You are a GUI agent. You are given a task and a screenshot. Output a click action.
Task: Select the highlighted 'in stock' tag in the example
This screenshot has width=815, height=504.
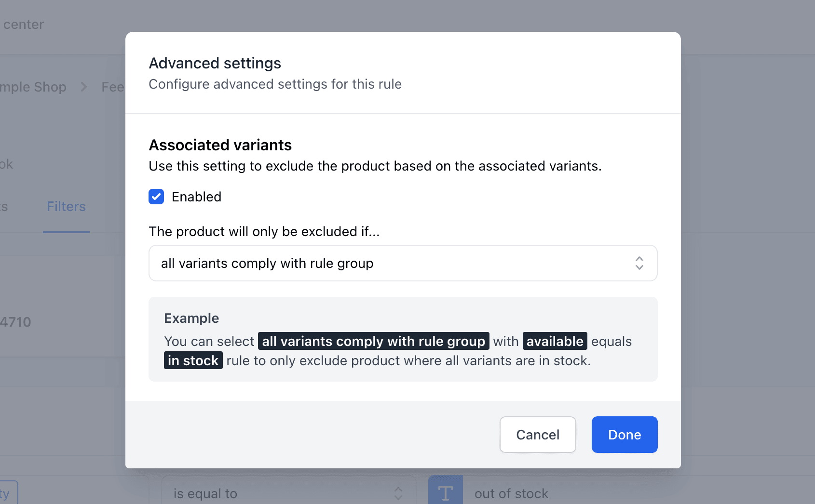tap(193, 360)
